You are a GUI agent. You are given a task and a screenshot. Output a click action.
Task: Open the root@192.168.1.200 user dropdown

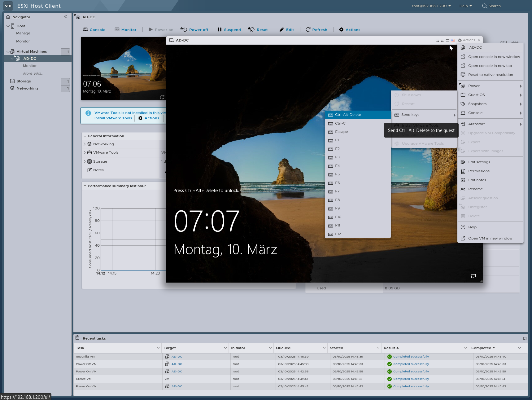point(431,6)
